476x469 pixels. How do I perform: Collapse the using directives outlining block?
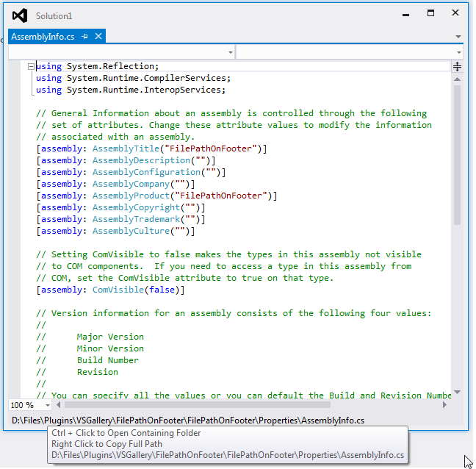(x=31, y=66)
